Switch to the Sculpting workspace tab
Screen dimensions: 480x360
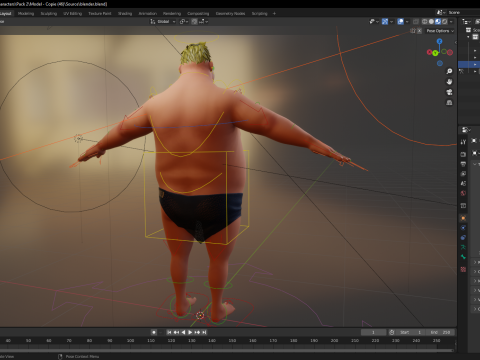49,13
